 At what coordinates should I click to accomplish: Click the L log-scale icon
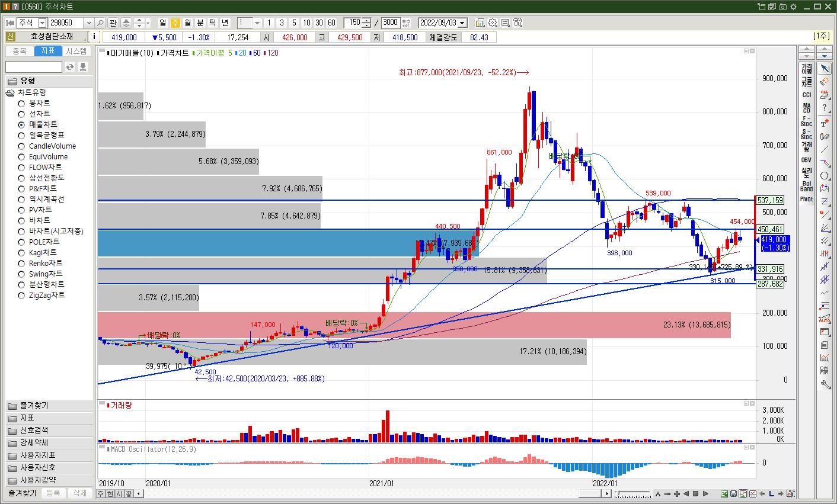pyautogui.click(x=771, y=493)
